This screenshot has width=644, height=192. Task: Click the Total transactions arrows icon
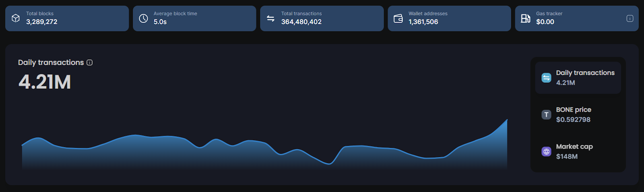[270, 18]
